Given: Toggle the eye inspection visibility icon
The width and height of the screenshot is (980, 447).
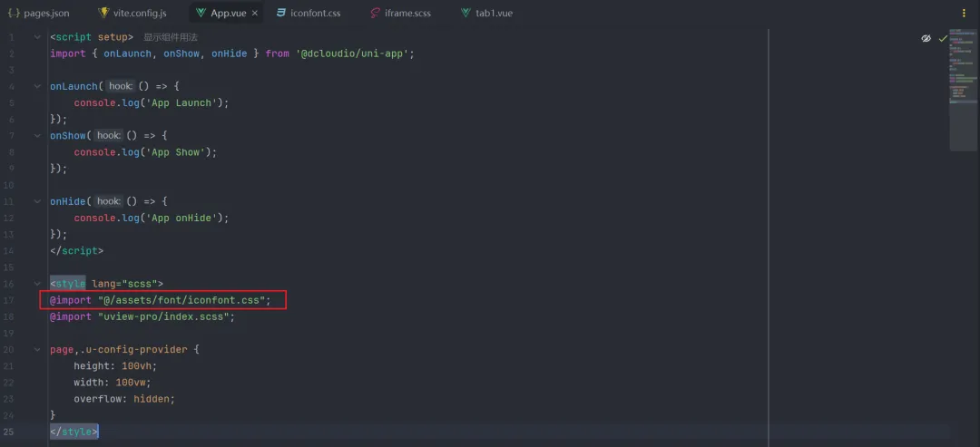Looking at the screenshot, I should pyautogui.click(x=926, y=38).
